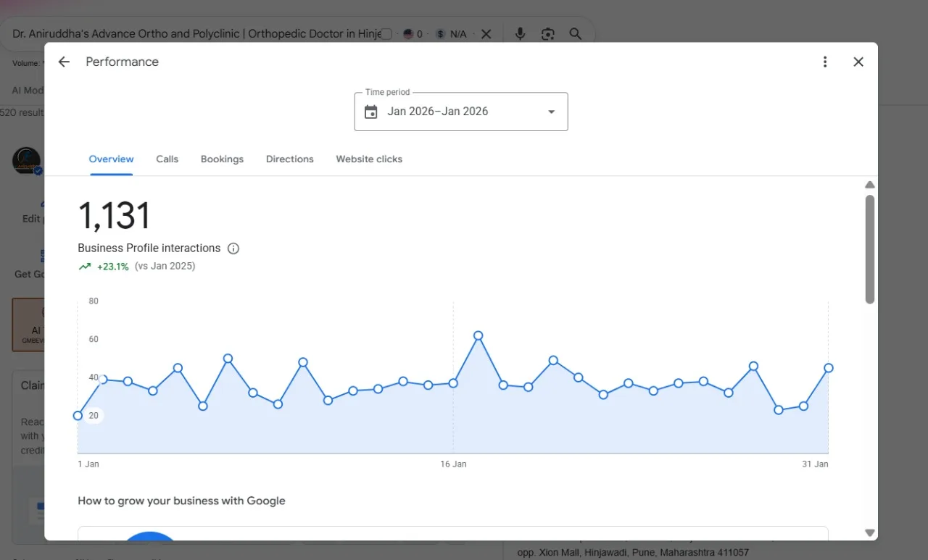Screen dimensions: 928x560
Task: Switch to the Calls tab
Action: [x=167, y=159]
